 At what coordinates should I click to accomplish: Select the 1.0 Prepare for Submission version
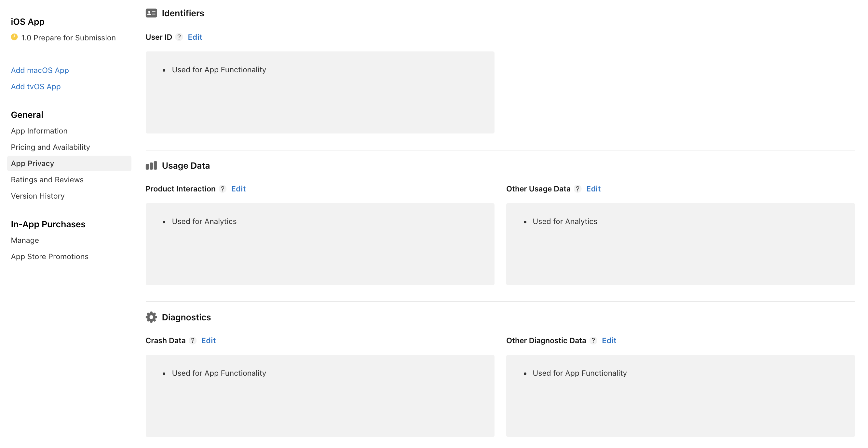[68, 38]
